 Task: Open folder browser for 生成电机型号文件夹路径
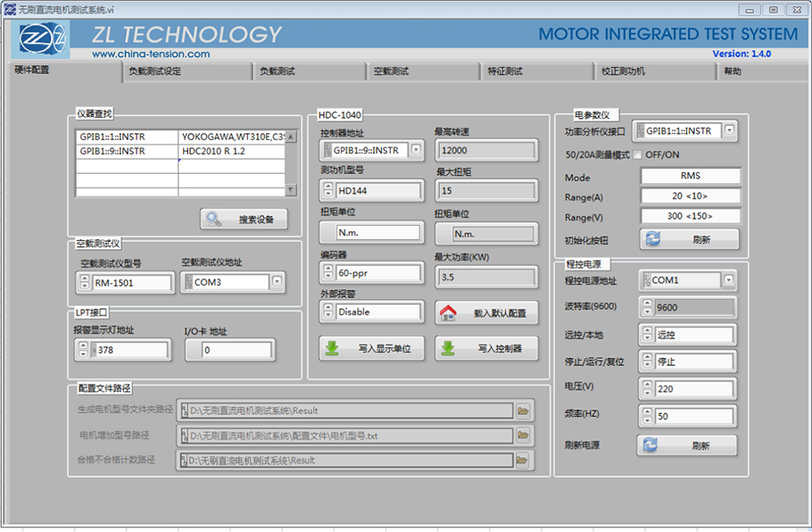(x=524, y=411)
